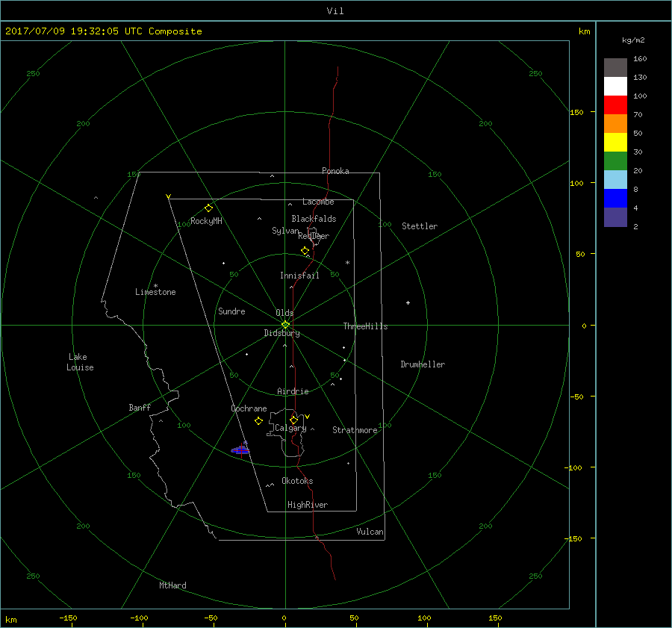Click the Lake Louise map label
Screen dimensions: 672x628
[79, 362]
